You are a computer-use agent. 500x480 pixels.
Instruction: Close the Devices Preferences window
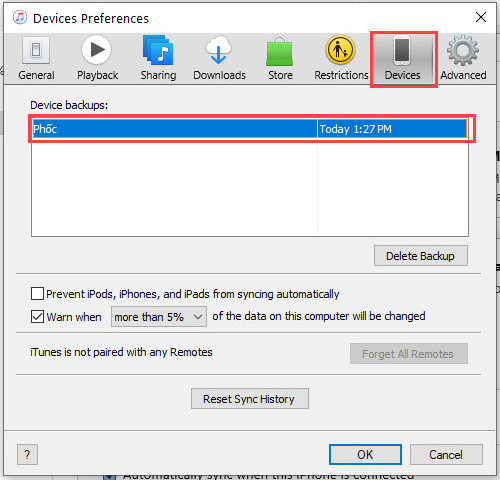pyautogui.click(x=481, y=17)
